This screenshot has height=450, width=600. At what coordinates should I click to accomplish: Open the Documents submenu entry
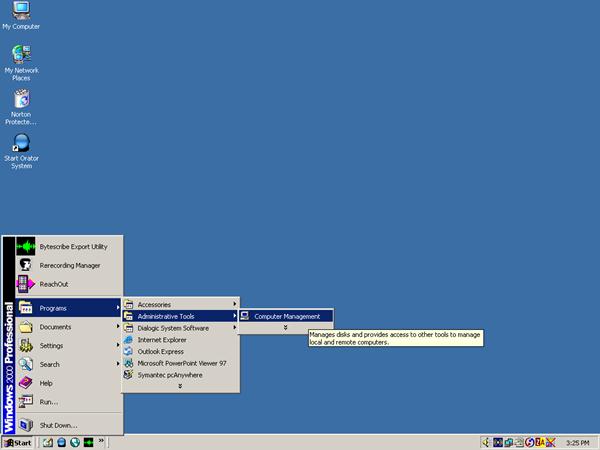tap(69, 327)
